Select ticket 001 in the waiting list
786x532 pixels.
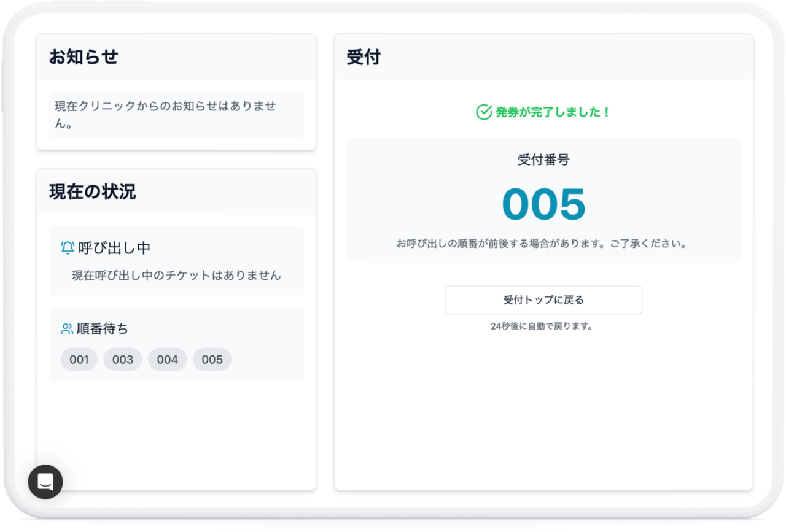click(79, 360)
